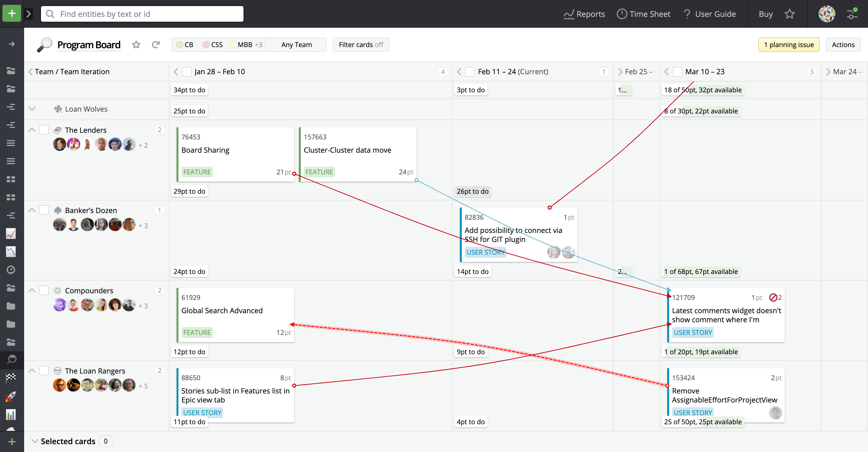Select the checkered flag icon in sidebar
868x452 pixels.
(x=11, y=378)
